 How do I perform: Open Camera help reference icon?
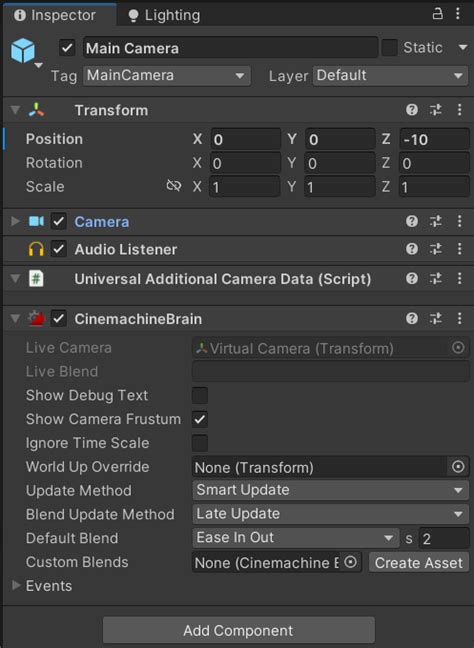[x=412, y=221]
